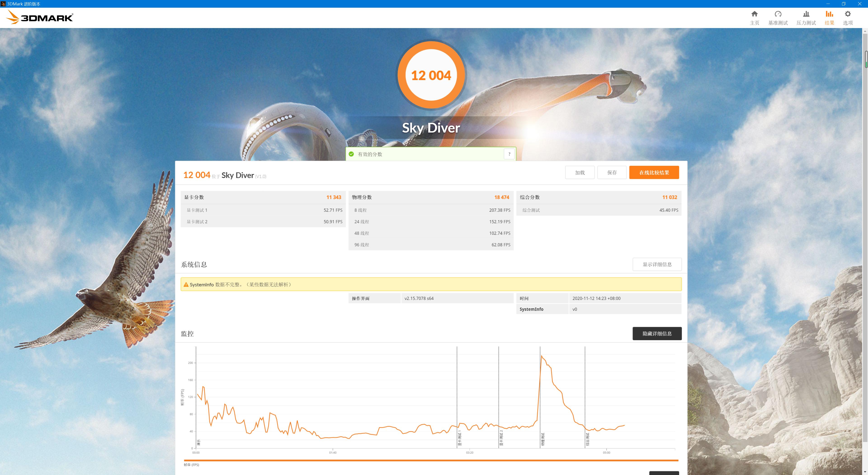
Task: Click the 监控 section heading
Action: (x=187, y=334)
